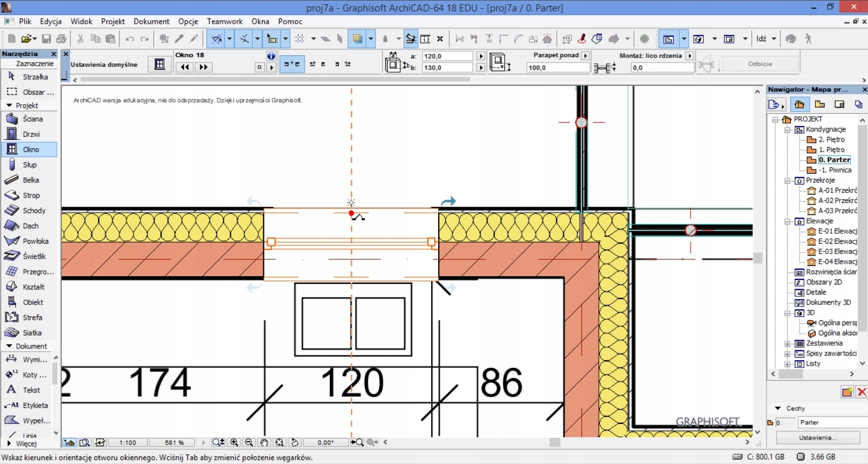
Task: Open the Parapet ponad anchor flyout
Action: pos(585,55)
